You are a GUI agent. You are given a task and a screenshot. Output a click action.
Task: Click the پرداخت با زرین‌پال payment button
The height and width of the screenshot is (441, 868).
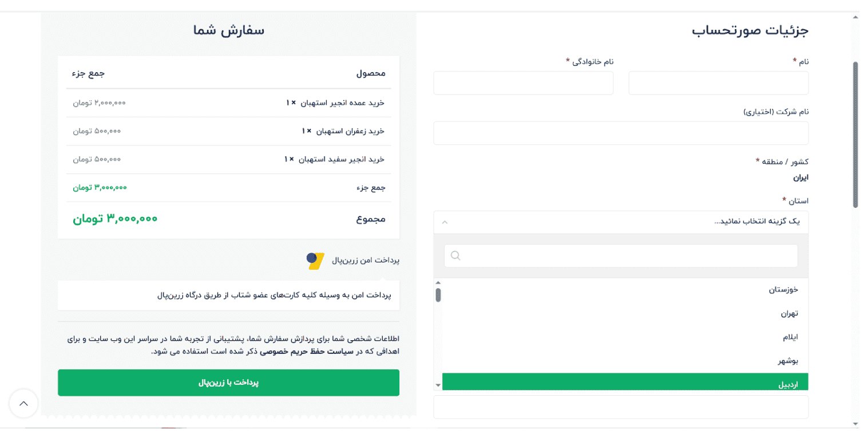228,383
